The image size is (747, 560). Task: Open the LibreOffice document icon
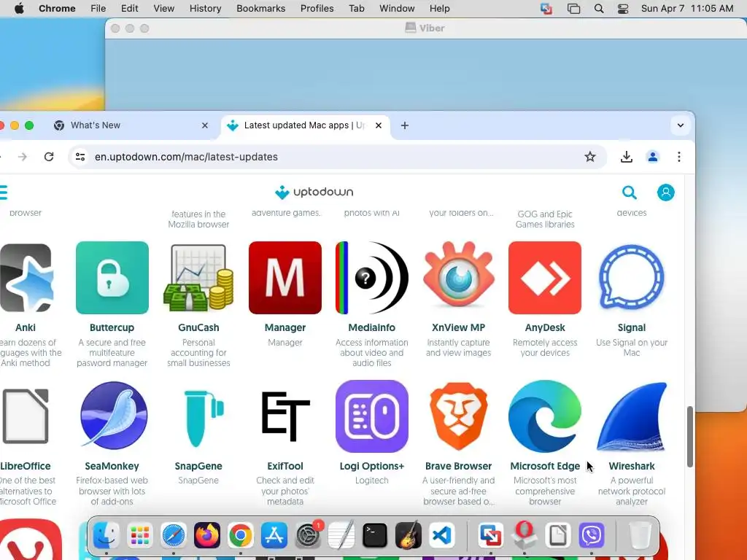pos(25,416)
